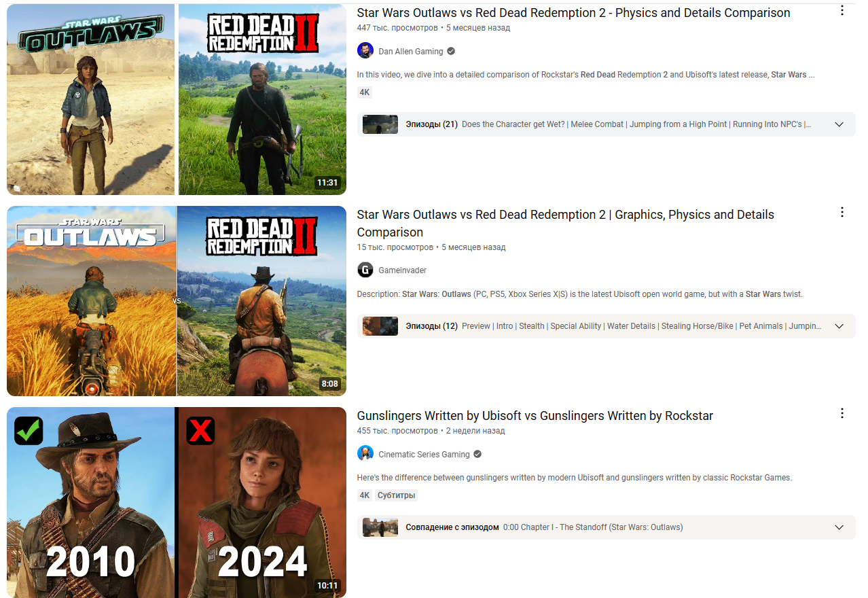The height and width of the screenshot is (598, 868).
Task: Click the 11:31 duration video thumbnail
Action: 177,99
